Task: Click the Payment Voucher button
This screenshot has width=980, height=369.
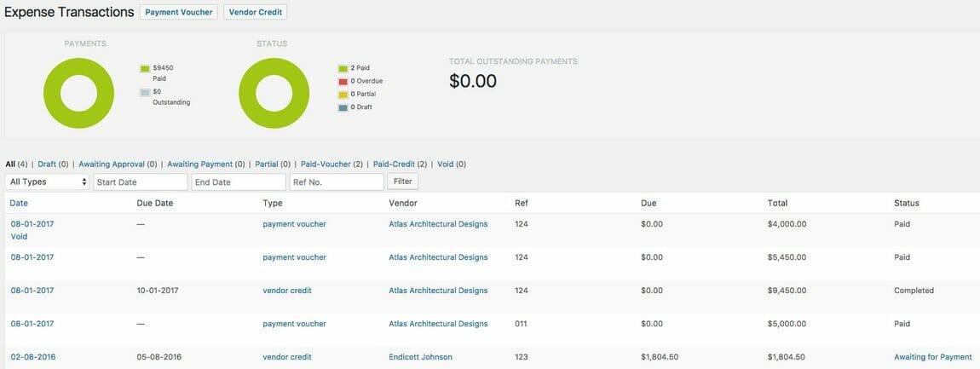Action: (x=179, y=12)
